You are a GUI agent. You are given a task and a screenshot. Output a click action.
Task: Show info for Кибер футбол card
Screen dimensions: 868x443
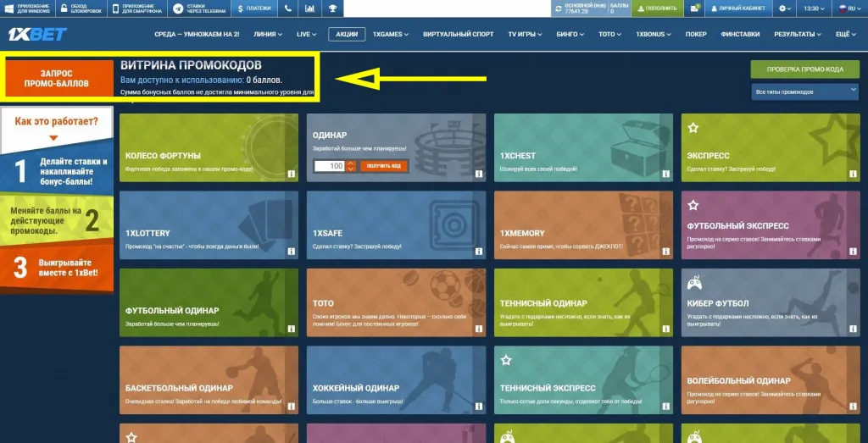[853, 329]
